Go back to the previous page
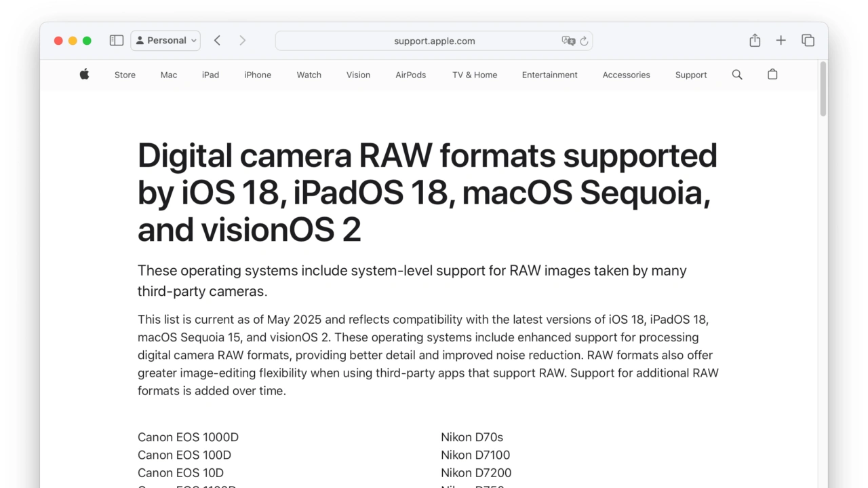Image resolution: width=868 pixels, height=488 pixels. click(x=217, y=41)
